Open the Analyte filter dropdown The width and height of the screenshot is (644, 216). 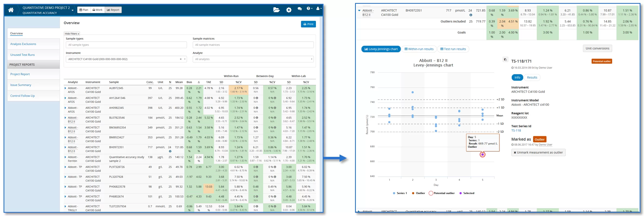tap(253, 59)
